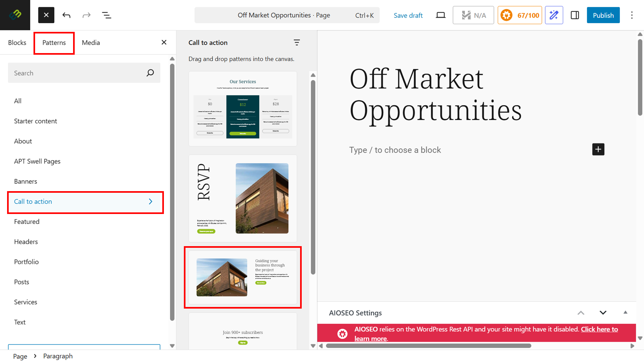
Task: Add a block with plus button
Action: (x=598, y=149)
